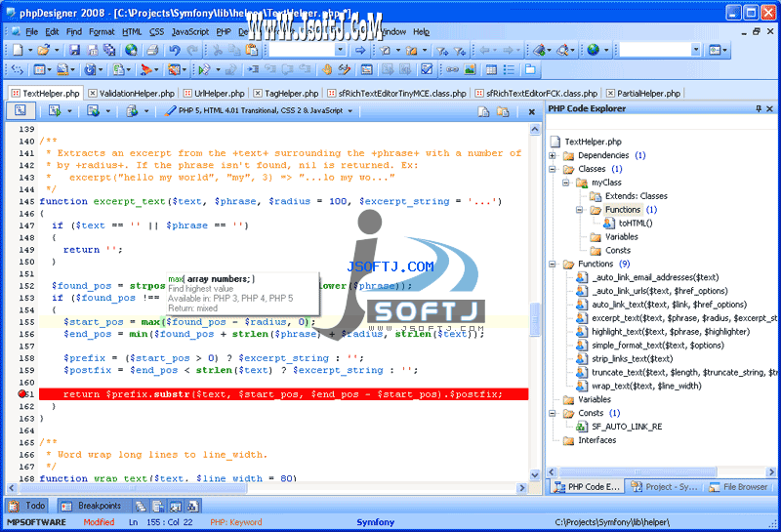Open the Todo panel tab

[28, 506]
